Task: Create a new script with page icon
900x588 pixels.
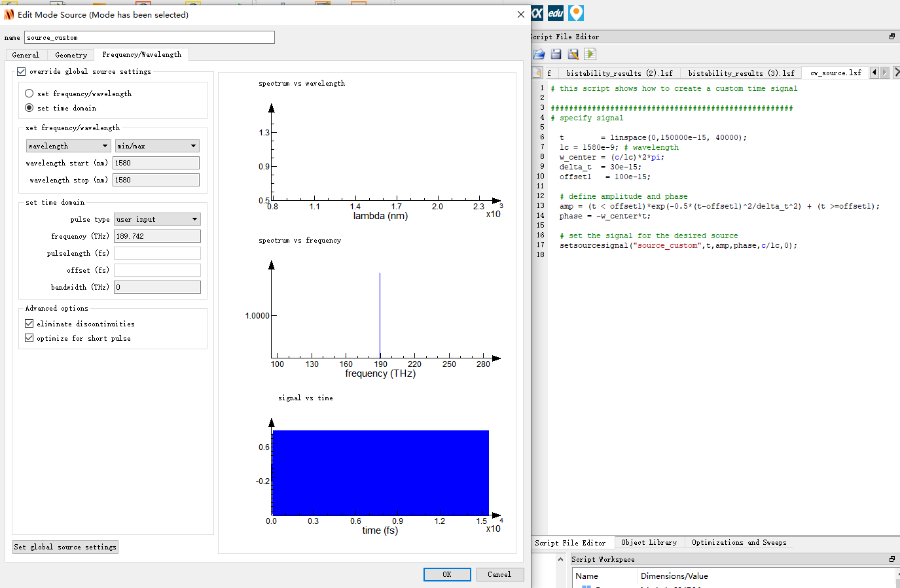Action: point(537,73)
